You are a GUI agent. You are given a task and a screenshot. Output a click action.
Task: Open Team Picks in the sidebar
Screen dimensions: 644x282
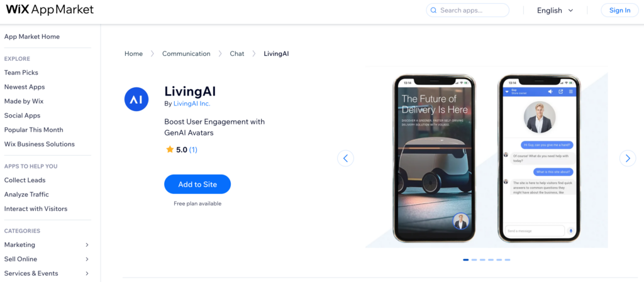(x=21, y=73)
